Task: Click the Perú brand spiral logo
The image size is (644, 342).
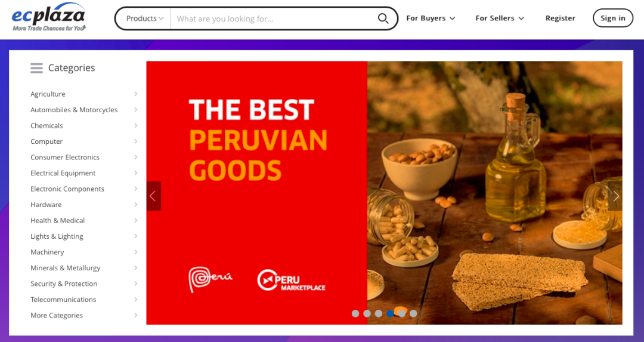Action: 210,279
